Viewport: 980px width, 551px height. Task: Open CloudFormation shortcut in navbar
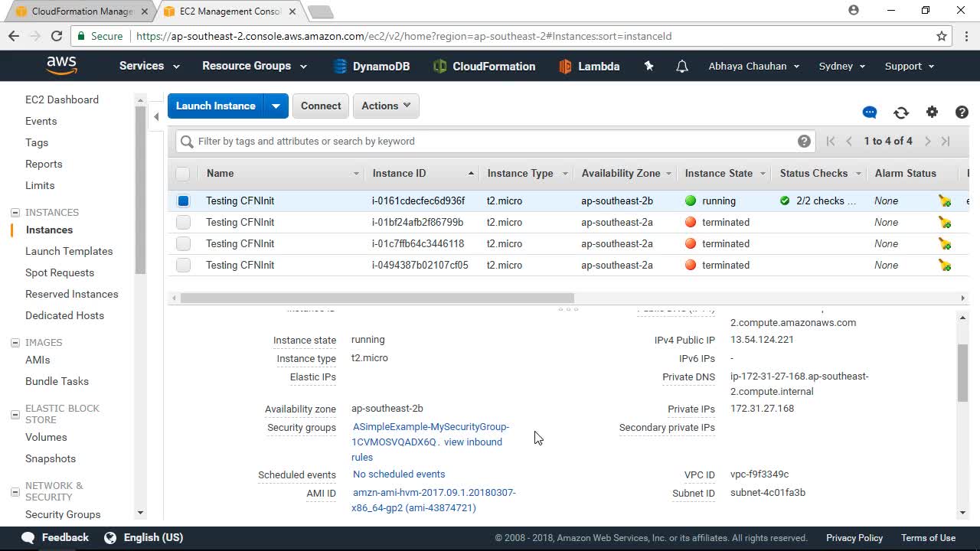[x=484, y=67]
